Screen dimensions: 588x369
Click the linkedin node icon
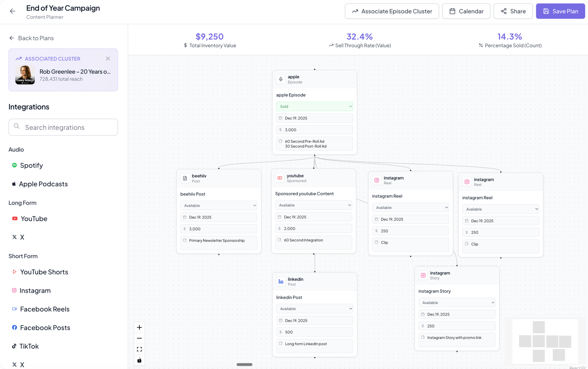(281, 281)
